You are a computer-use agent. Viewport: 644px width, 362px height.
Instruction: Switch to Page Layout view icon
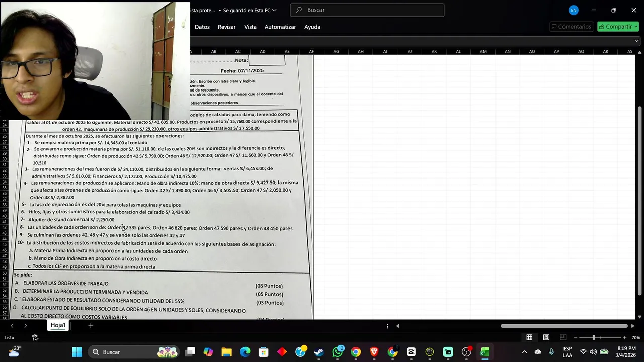[546, 337]
